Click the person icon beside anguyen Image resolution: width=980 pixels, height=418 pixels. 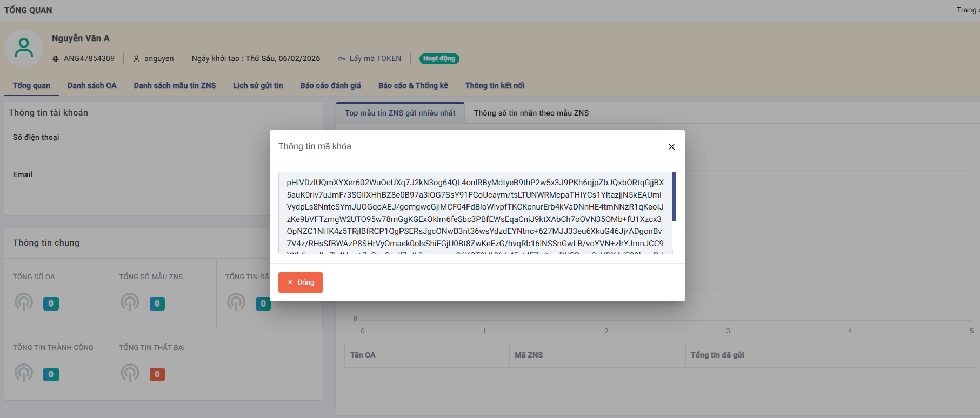pyautogui.click(x=136, y=59)
